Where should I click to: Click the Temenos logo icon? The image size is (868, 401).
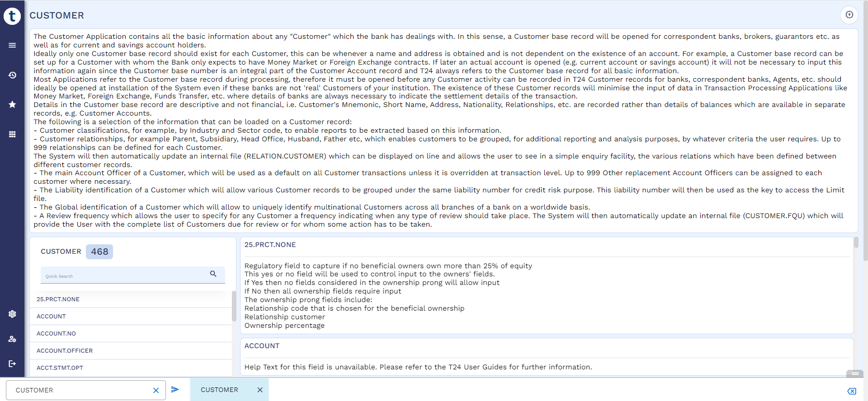(12, 16)
